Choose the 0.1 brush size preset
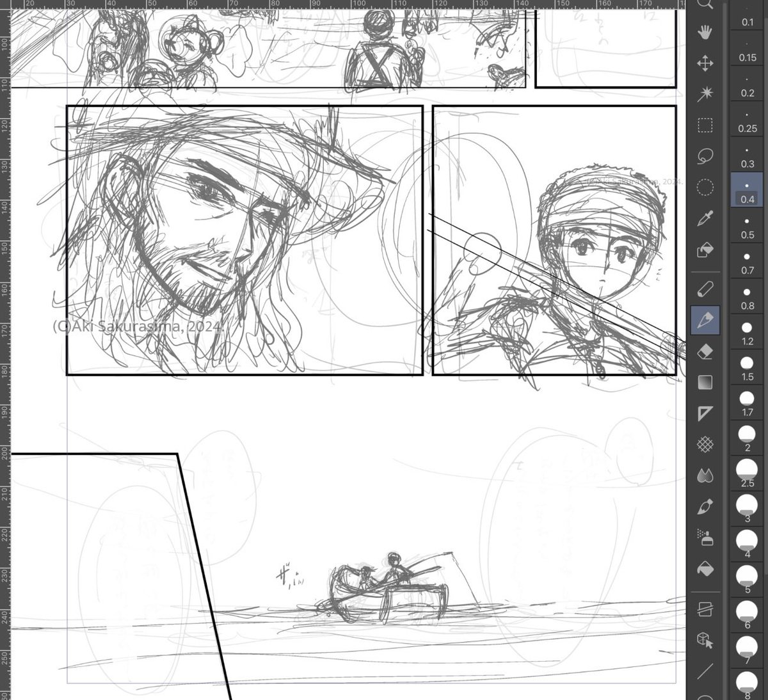The image size is (768, 700). 748,15
